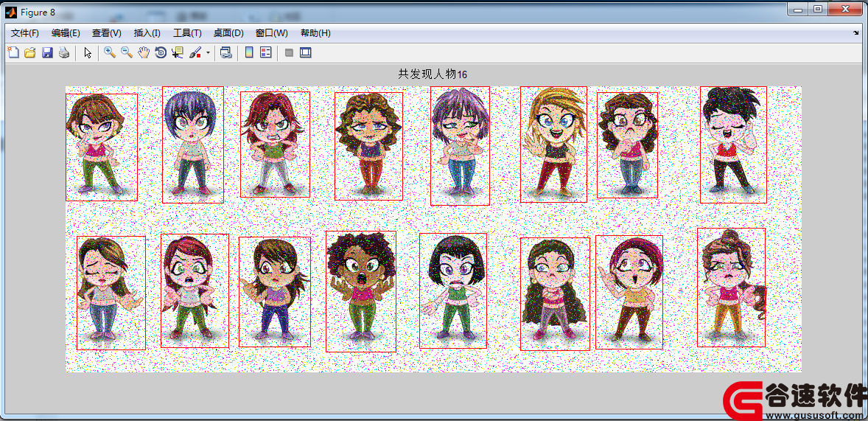Open the 桌面(D) menu
Image resolution: width=868 pixels, height=421 pixels.
(228, 33)
